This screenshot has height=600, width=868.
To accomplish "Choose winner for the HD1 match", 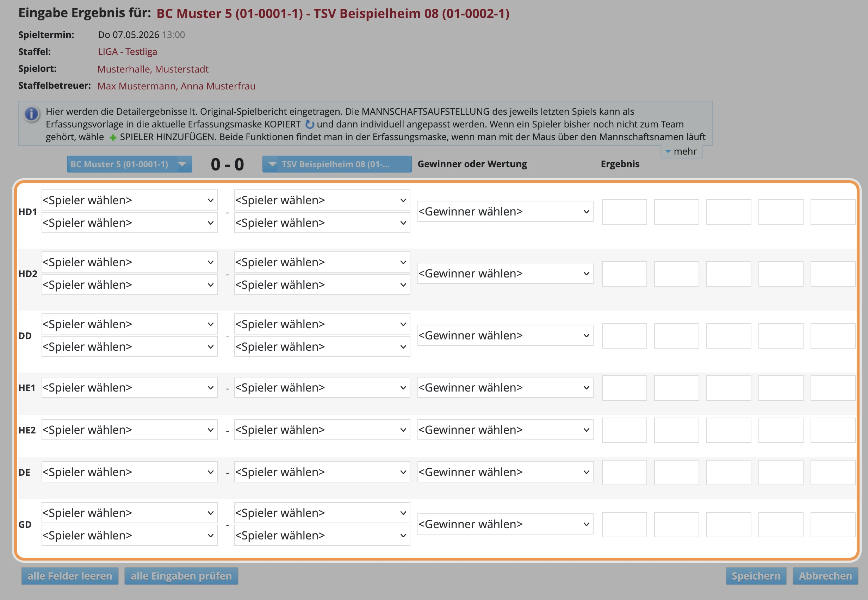I will pyautogui.click(x=505, y=211).
